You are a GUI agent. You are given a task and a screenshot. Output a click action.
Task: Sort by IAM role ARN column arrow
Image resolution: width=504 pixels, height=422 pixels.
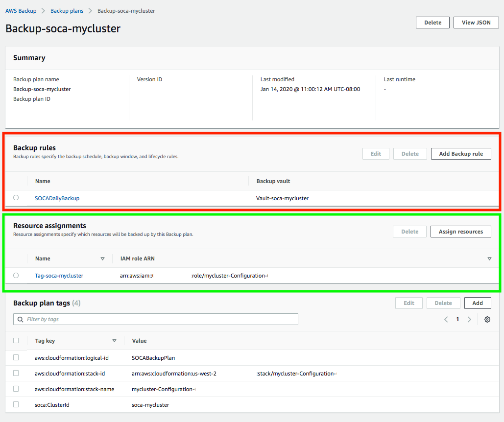(489, 258)
